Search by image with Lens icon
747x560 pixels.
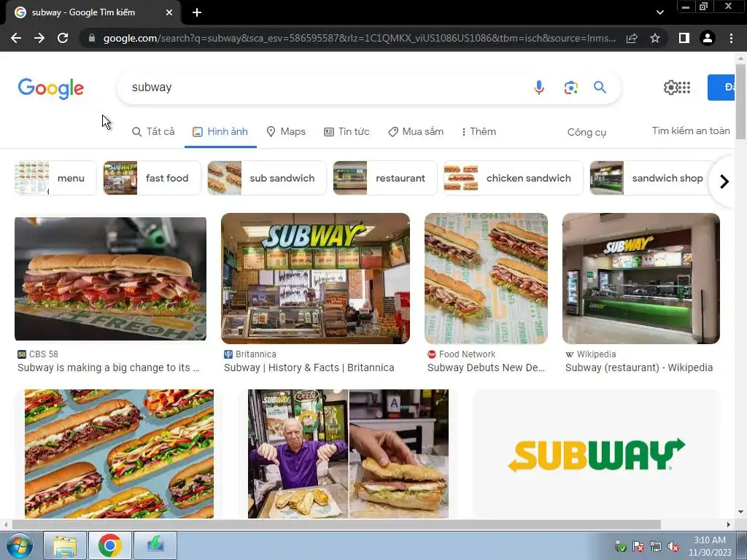[x=570, y=87]
